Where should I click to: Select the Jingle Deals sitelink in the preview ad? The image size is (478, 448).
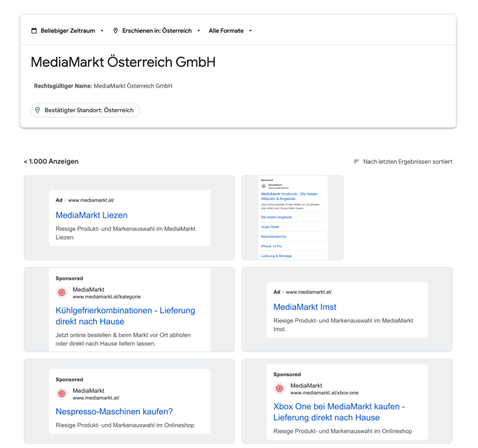point(270,227)
